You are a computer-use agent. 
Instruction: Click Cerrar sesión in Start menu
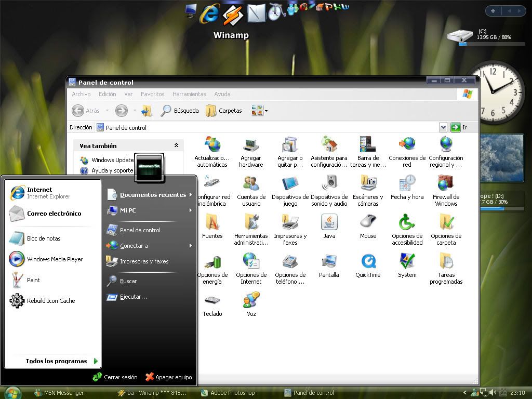pos(115,377)
